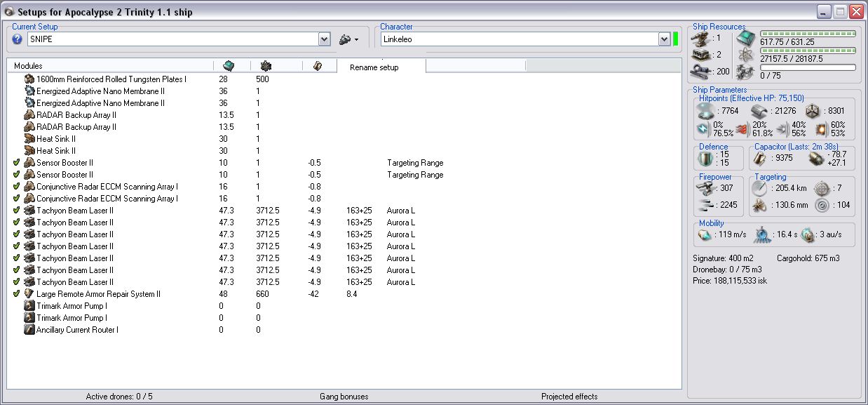Click the CPU column header icon

(x=229, y=65)
